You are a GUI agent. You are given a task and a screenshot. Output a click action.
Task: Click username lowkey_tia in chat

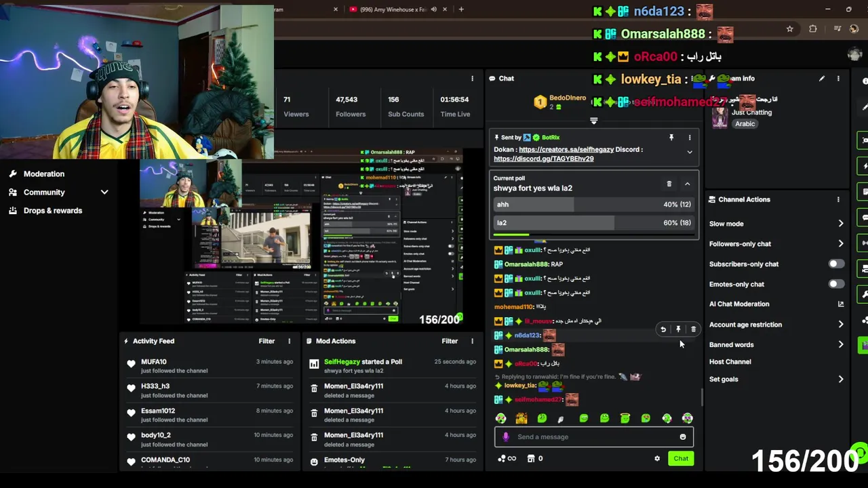[x=520, y=386]
